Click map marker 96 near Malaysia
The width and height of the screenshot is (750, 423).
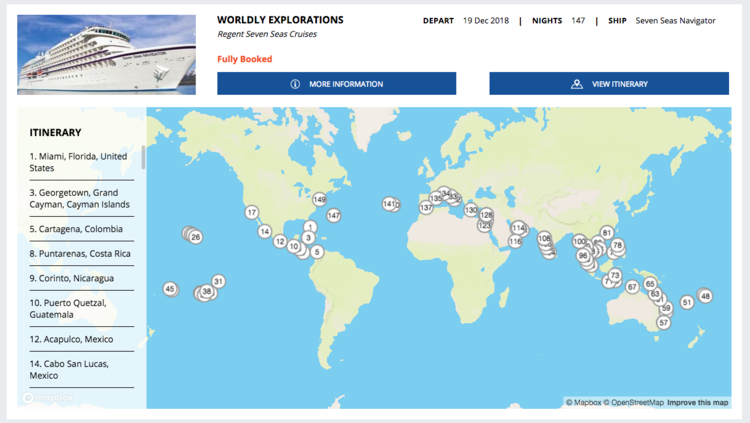[583, 256]
